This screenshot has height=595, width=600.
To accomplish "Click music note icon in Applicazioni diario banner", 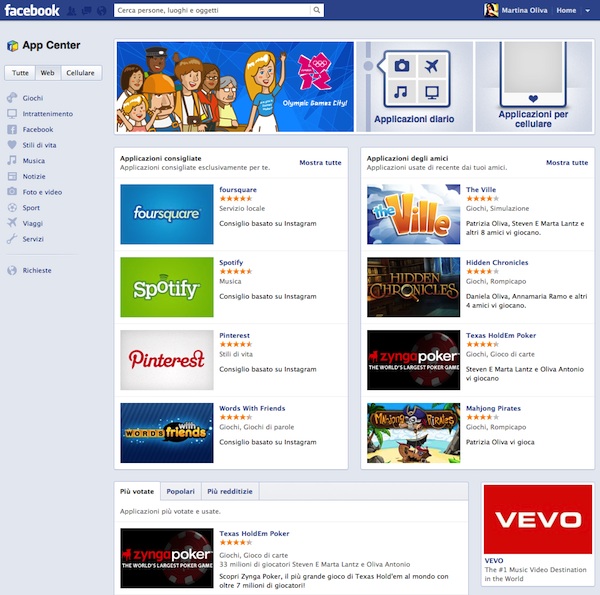I will pyautogui.click(x=402, y=92).
